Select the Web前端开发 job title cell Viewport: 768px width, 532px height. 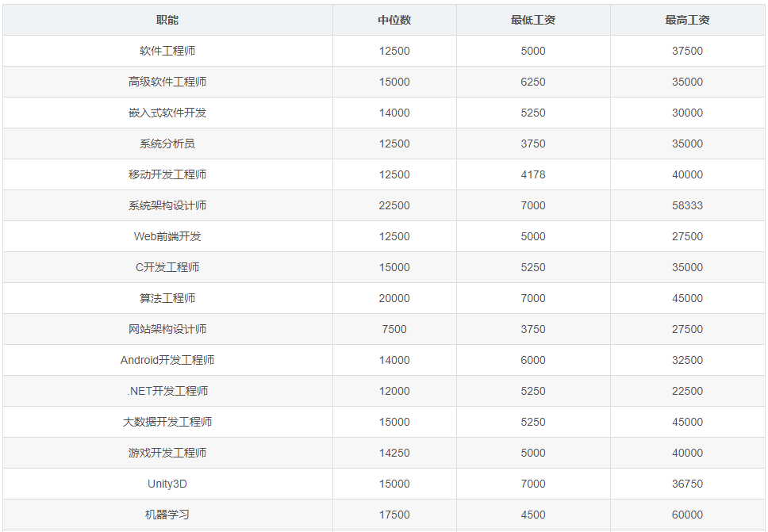(167, 236)
